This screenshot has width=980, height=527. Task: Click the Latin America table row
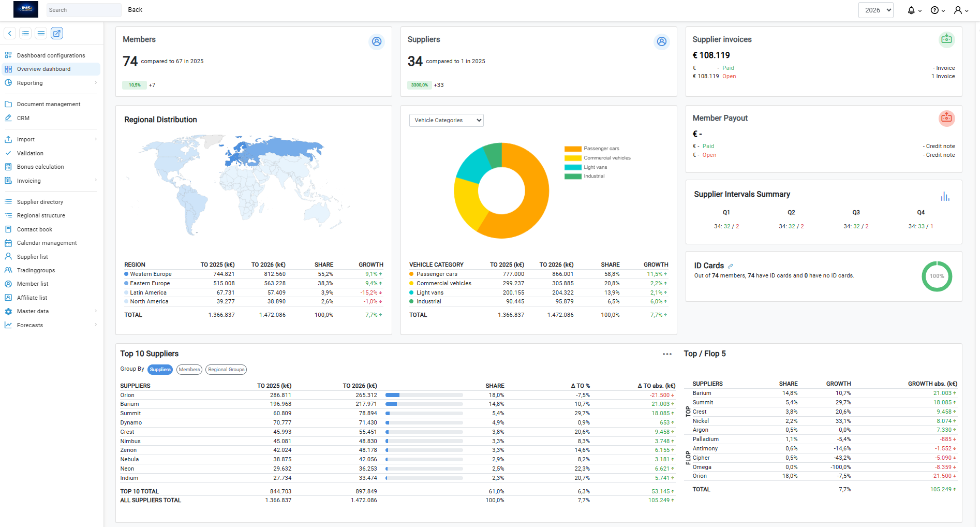point(254,292)
